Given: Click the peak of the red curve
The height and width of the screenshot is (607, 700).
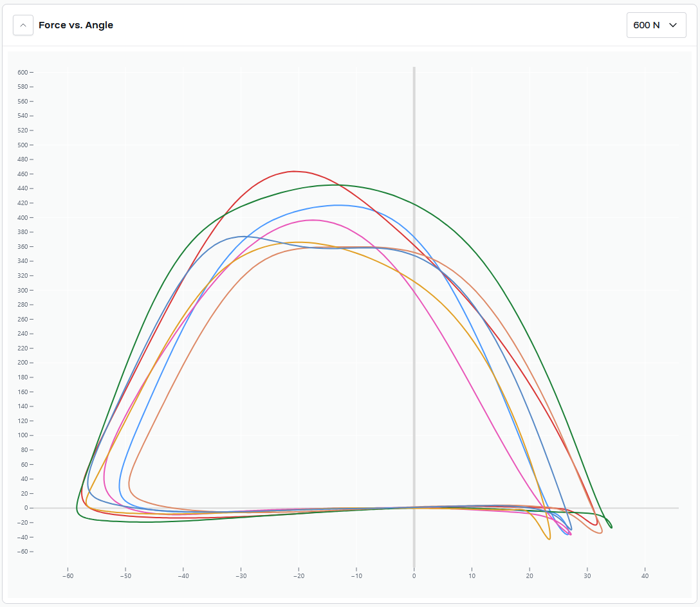Looking at the screenshot, I should [295, 171].
